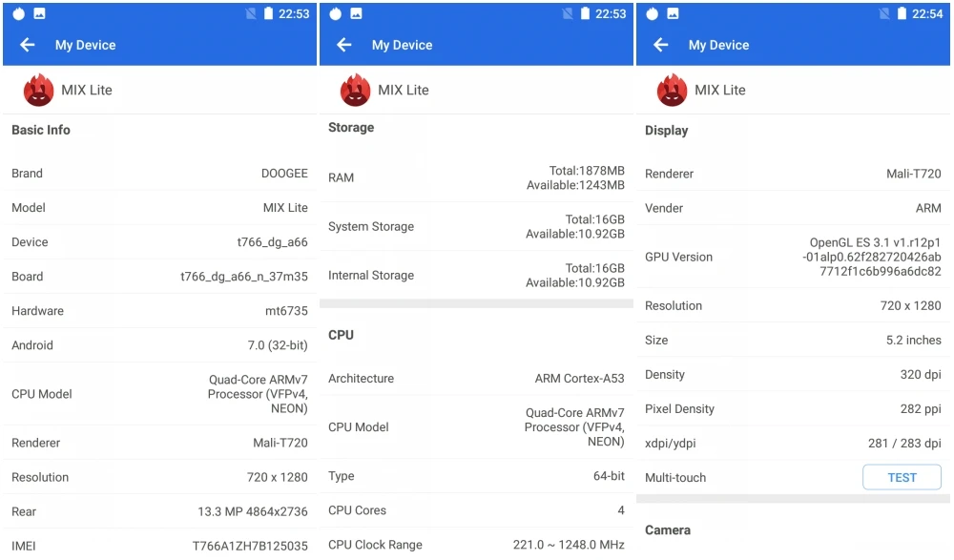Image resolution: width=954 pixels, height=560 pixels.
Task: Tap My Device title on Storage screen
Action: pyautogui.click(x=403, y=45)
